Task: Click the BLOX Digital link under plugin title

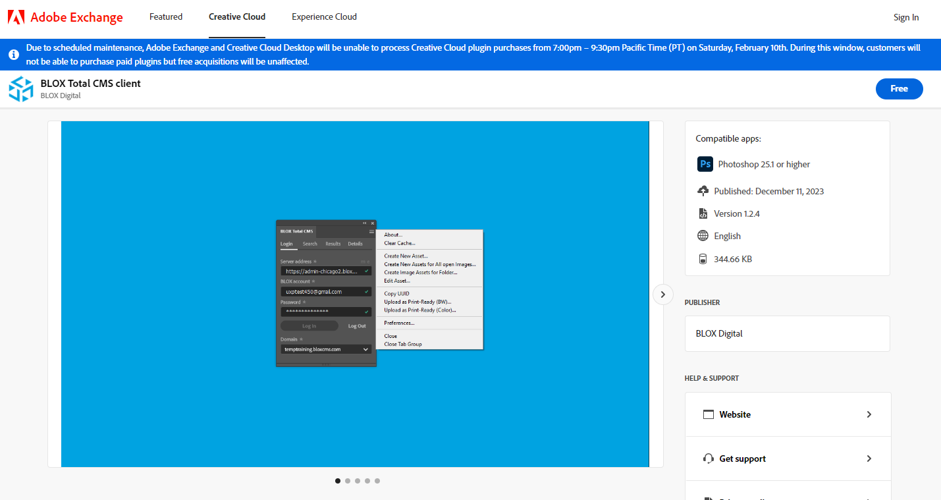Action: point(61,95)
